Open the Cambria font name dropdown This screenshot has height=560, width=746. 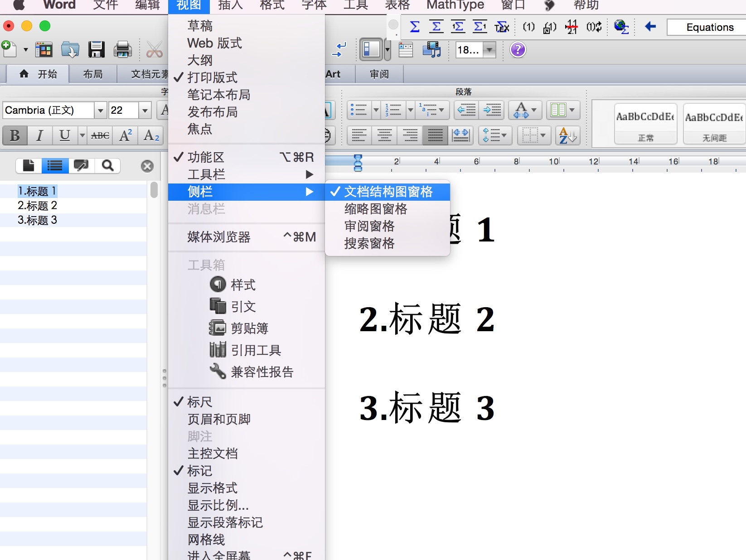click(100, 110)
